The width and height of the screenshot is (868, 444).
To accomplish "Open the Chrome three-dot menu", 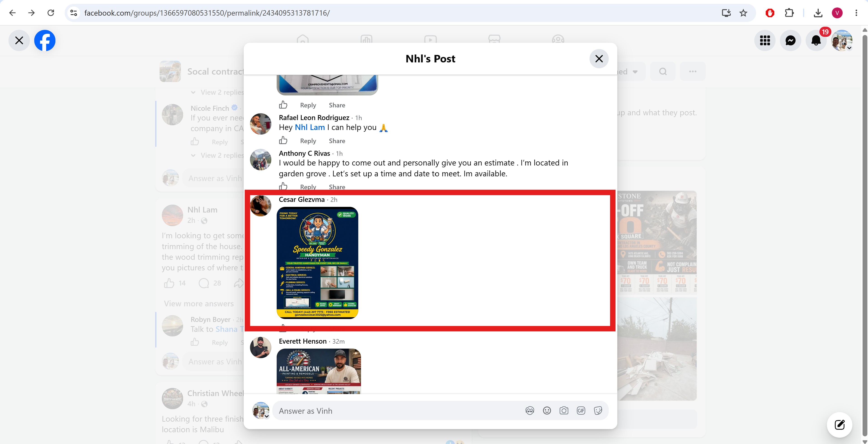I will pyautogui.click(x=856, y=13).
